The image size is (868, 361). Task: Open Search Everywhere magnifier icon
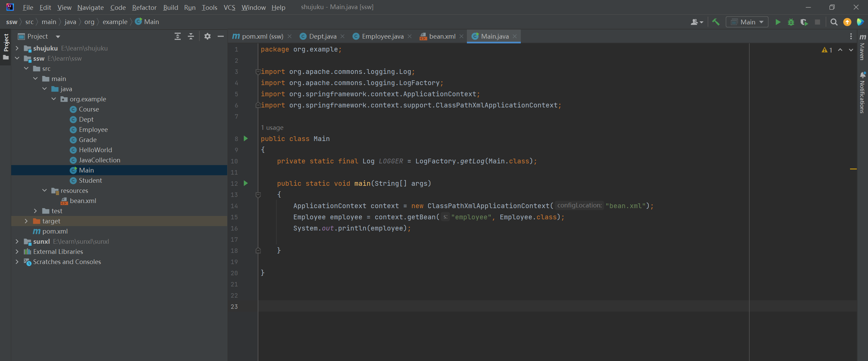pos(834,22)
